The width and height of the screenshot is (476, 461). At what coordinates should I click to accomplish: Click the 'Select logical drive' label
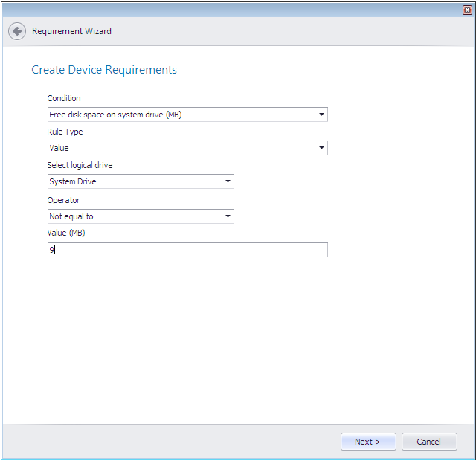click(80, 165)
